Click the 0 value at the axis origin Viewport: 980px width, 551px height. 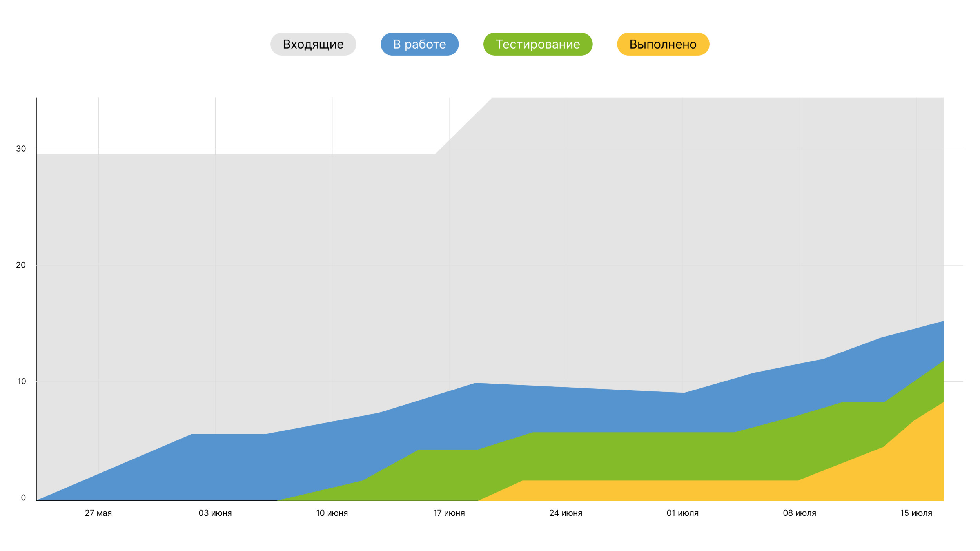(24, 498)
